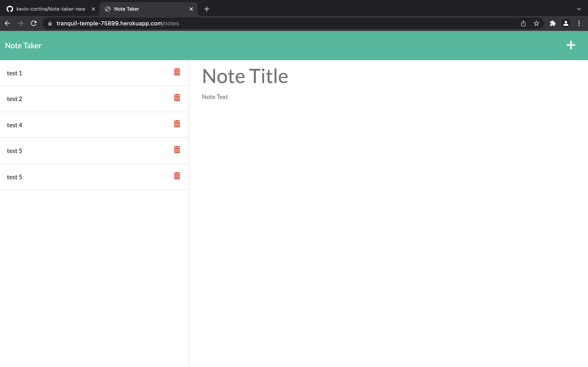Bookmark this page with star icon

point(536,23)
